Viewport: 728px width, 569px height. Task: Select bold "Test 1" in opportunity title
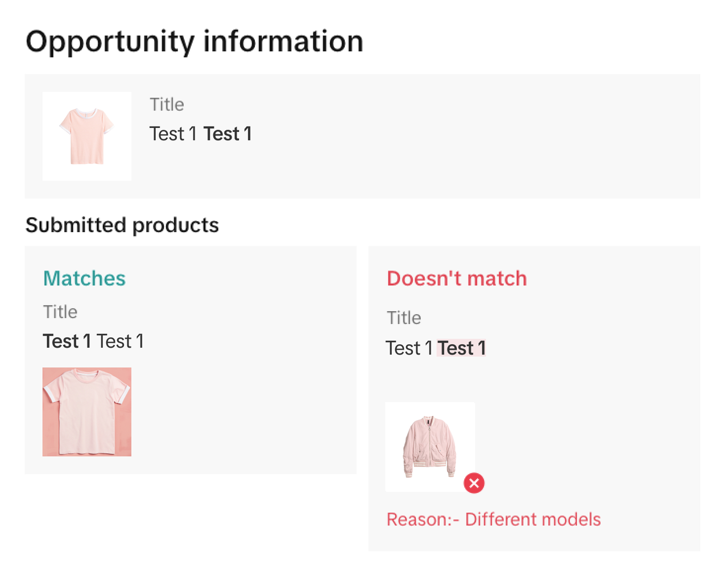[x=227, y=134]
